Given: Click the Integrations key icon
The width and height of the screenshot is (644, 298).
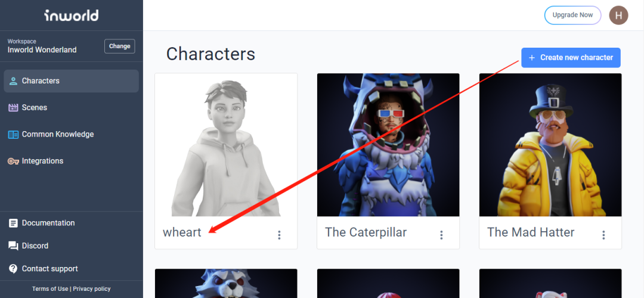Looking at the screenshot, I should tap(14, 162).
